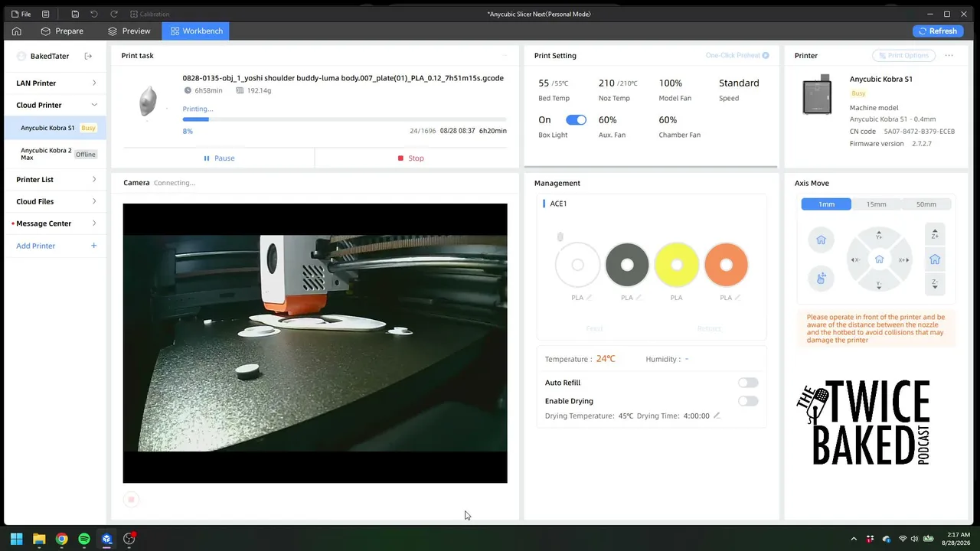Select the Anycubic Kobra 2 Max printer
The width and height of the screenshot is (980, 551).
tap(56, 154)
